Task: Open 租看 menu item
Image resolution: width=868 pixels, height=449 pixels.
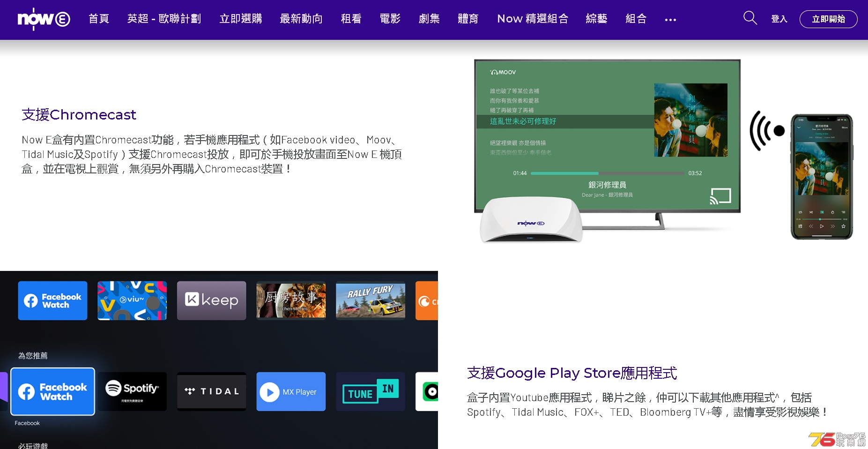Action: tap(351, 19)
